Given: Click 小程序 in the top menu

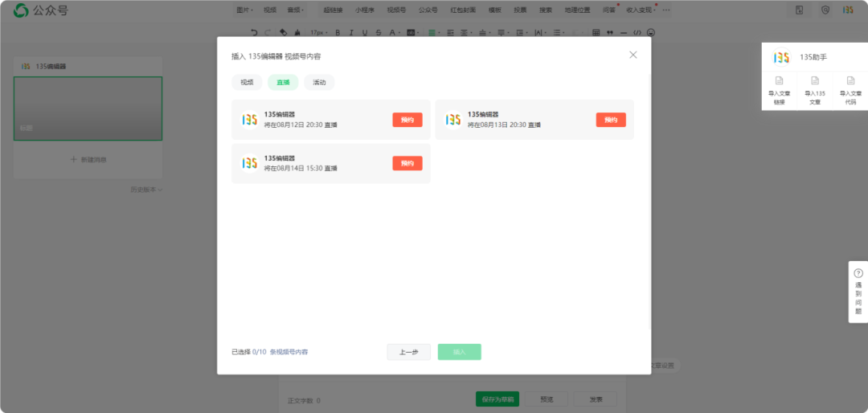Looking at the screenshot, I should point(365,10).
